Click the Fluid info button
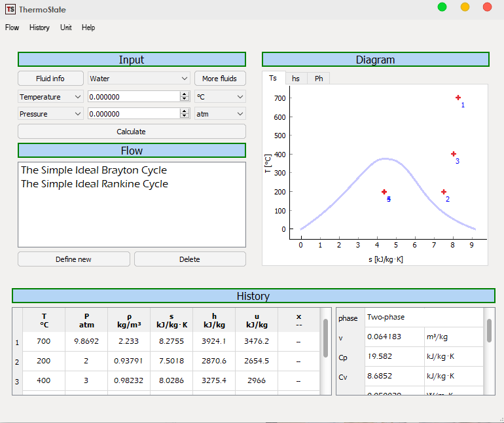The image size is (504, 423). click(50, 79)
